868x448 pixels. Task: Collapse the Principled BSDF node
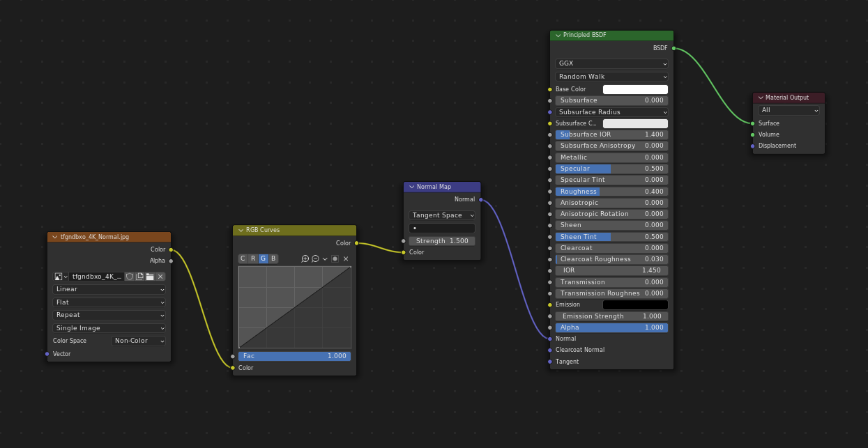(x=558, y=35)
